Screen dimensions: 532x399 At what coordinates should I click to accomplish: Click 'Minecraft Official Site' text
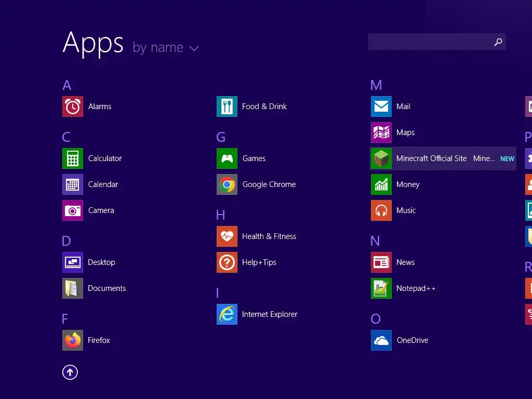432,158
